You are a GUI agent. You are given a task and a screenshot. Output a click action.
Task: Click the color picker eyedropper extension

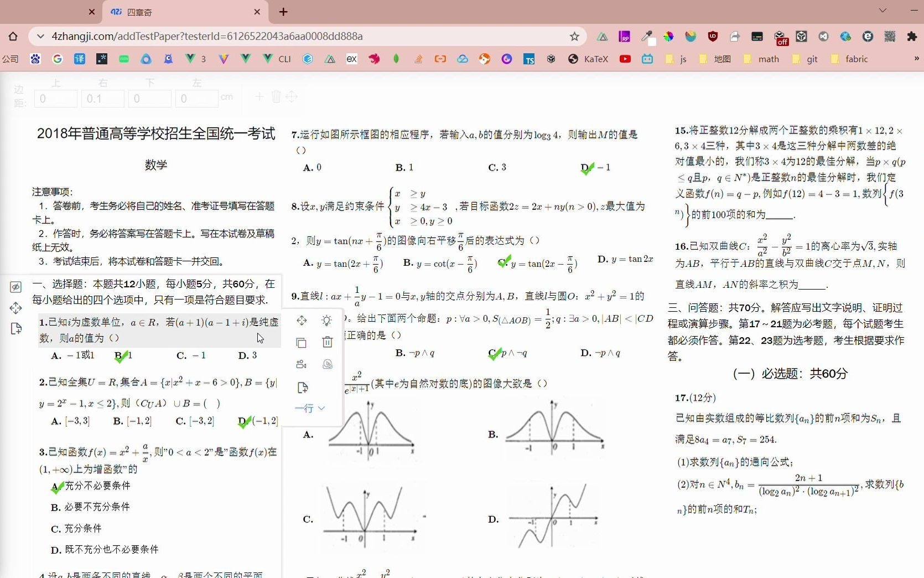click(646, 37)
